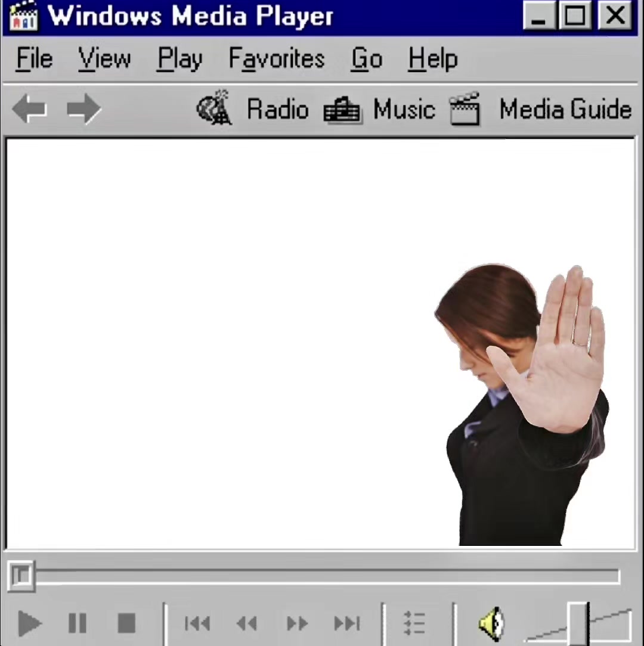
Task: Click the Forward arrow navigation button
Action: (83, 109)
